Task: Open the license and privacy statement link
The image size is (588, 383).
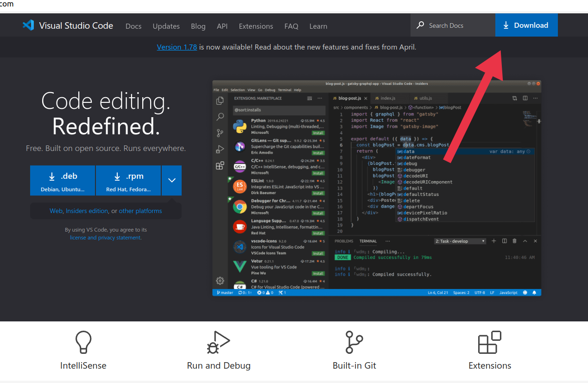Action: click(105, 238)
